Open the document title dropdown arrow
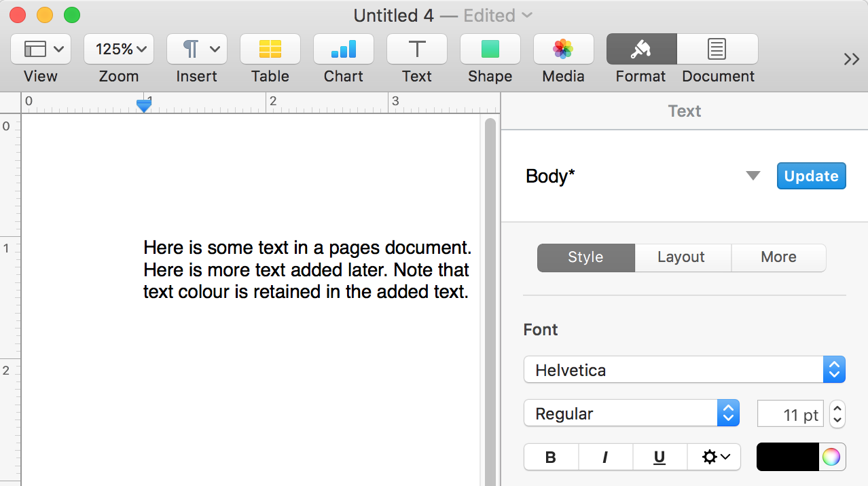 (527, 15)
